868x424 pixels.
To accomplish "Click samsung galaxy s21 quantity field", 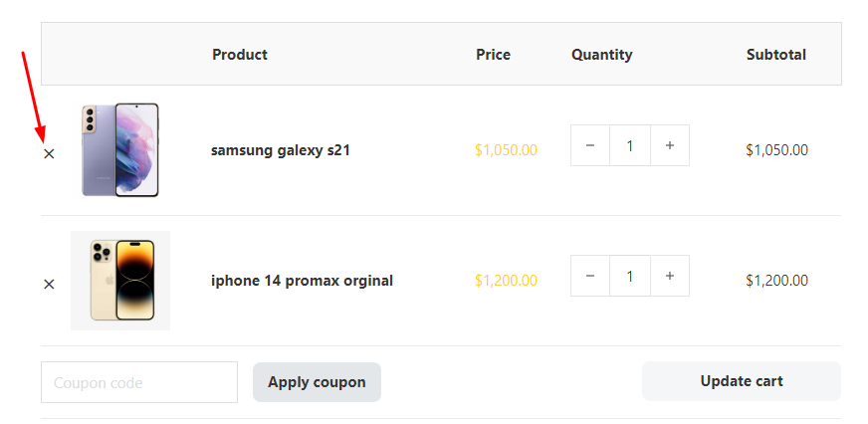I will (630, 145).
